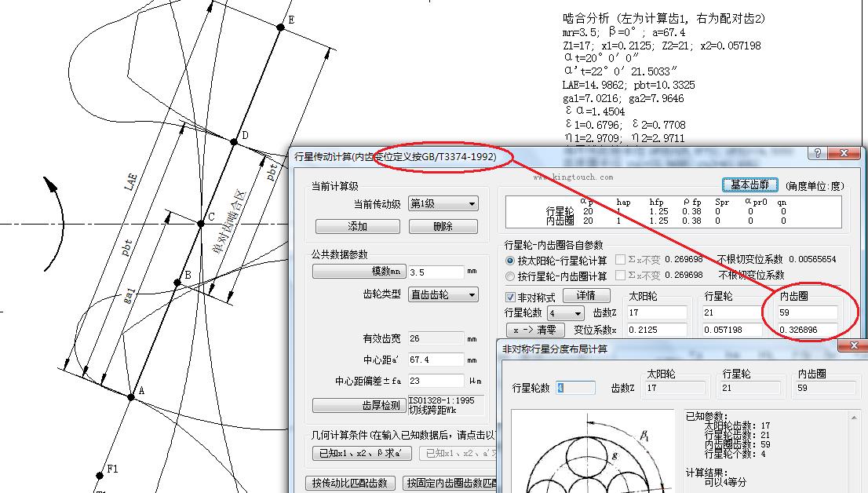Click 太阳轮 shift coefficient field 0.2125
This screenshot has height=493, width=868.
point(657,330)
